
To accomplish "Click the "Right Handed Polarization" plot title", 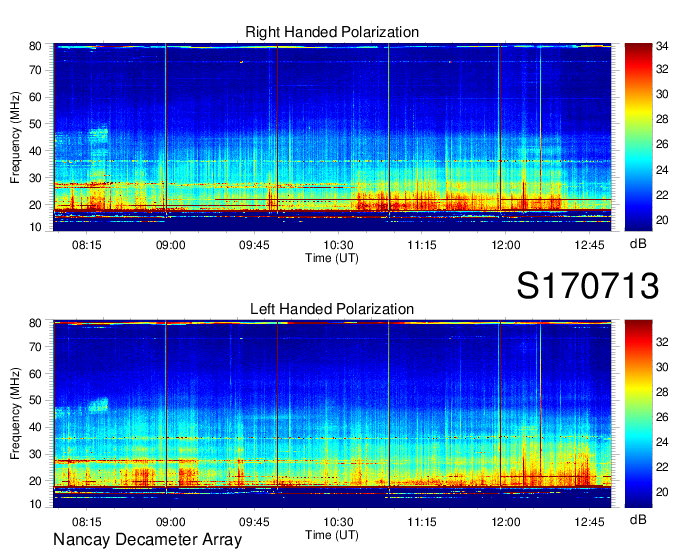I will 332,32.
